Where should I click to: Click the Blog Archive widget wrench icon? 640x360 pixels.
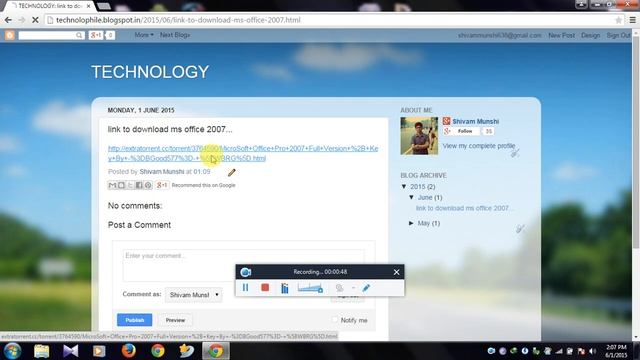pos(520,229)
